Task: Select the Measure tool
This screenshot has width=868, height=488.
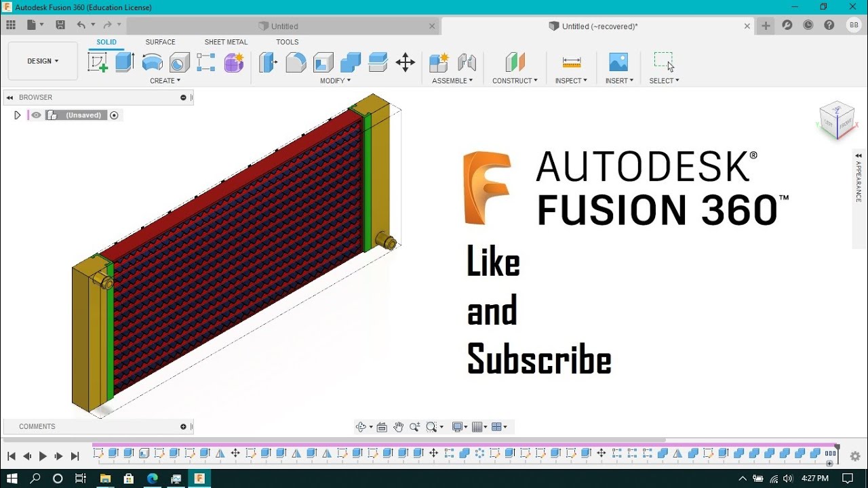Action: (572, 62)
